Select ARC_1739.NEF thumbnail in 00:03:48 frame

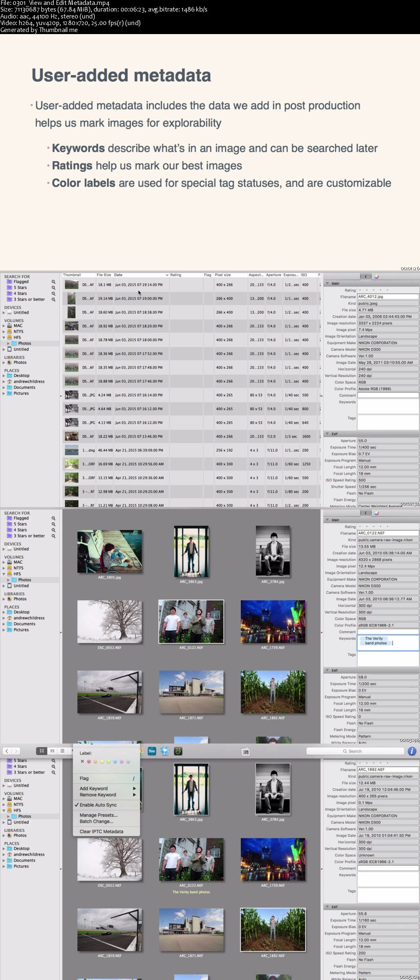(273, 622)
